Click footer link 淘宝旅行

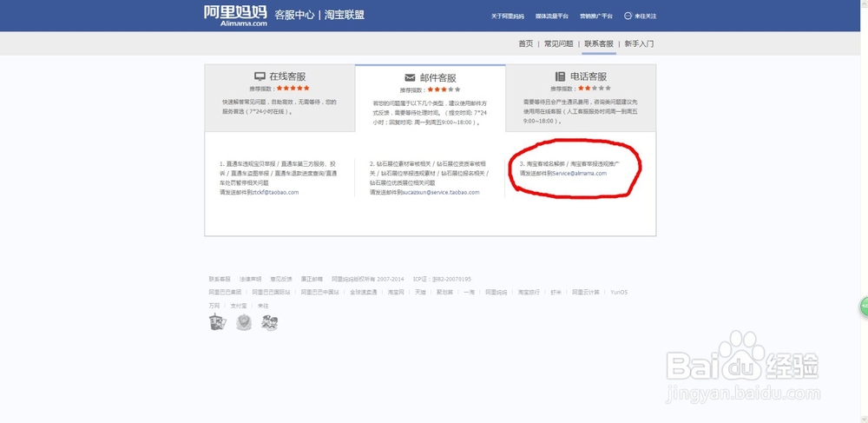click(x=529, y=293)
